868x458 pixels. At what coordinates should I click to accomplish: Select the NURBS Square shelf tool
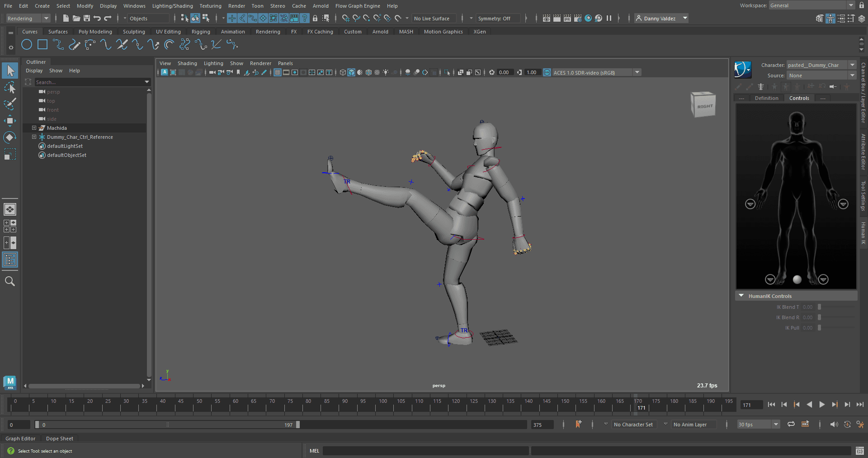pos(42,44)
